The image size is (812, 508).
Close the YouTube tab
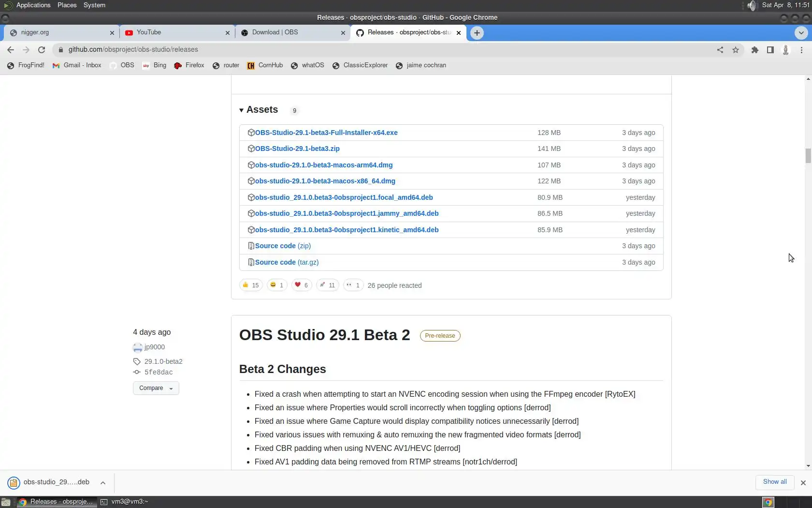pyautogui.click(x=228, y=33)
